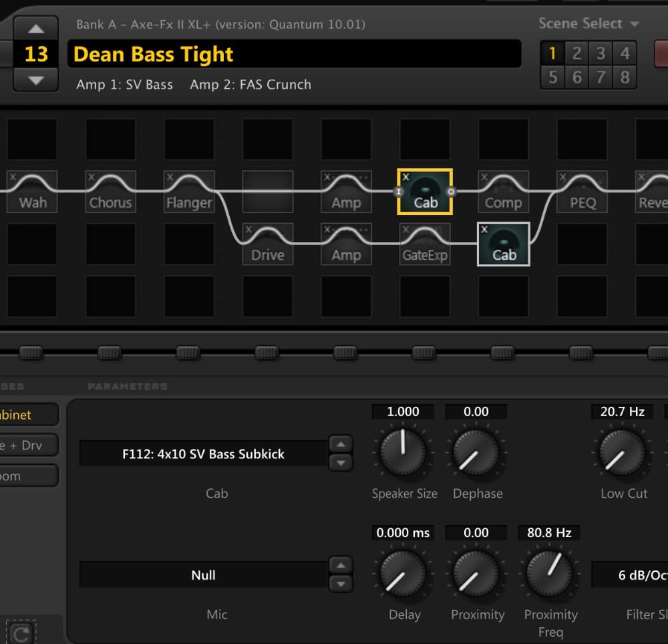Select scene 6
This screenshot has width=668, height=644.
coord(577,77)
